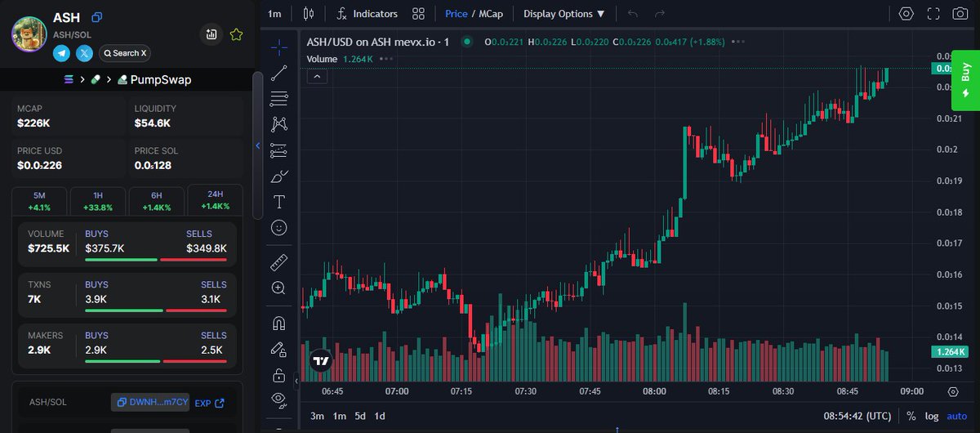The image size is (980, 433).
Task: Toggle lock all drawing tools
Action: point(279,375)
